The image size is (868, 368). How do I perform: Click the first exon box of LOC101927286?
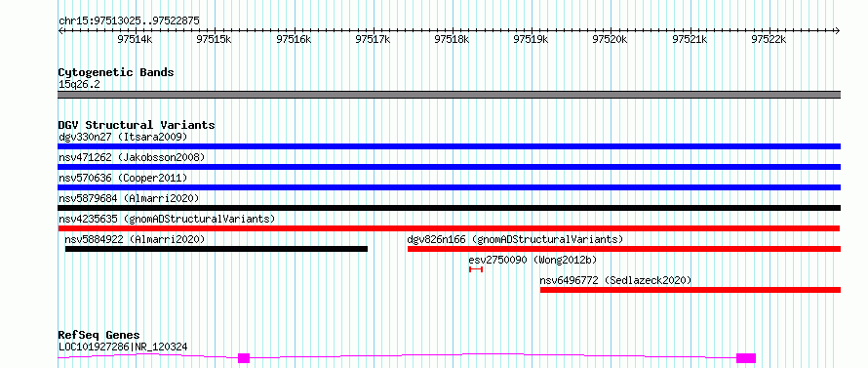[x=244, y=358]
